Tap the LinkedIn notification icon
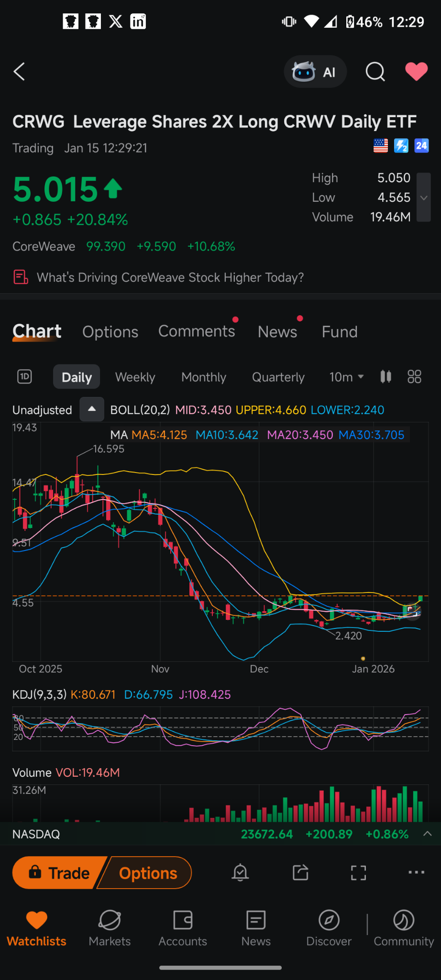Image resolution: width=441 pixels, height=980 pixels. point(138,22)
